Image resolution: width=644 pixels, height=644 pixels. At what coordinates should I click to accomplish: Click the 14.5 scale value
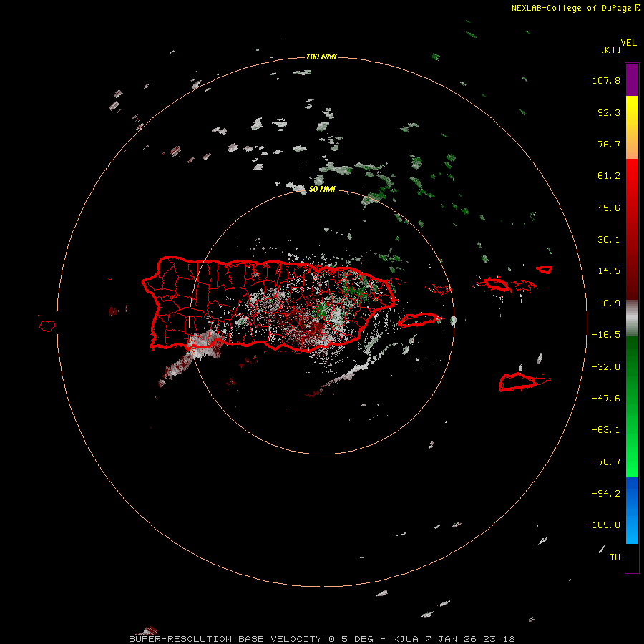(609, 271)
